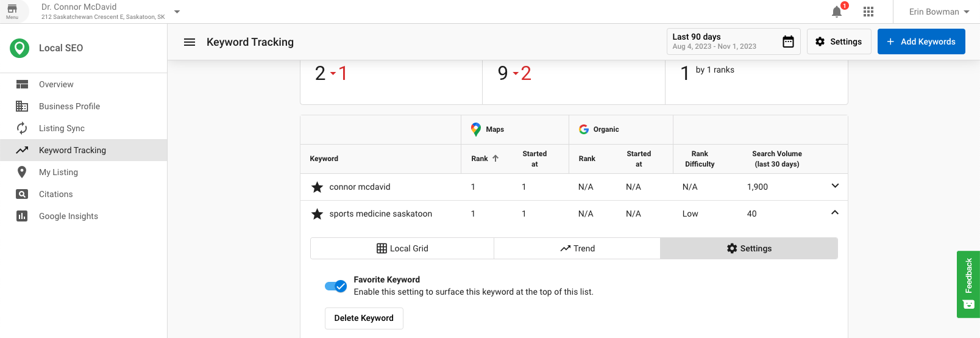
Task: Go to Google Insights in sidebar
Action: [x=68, y=216]
